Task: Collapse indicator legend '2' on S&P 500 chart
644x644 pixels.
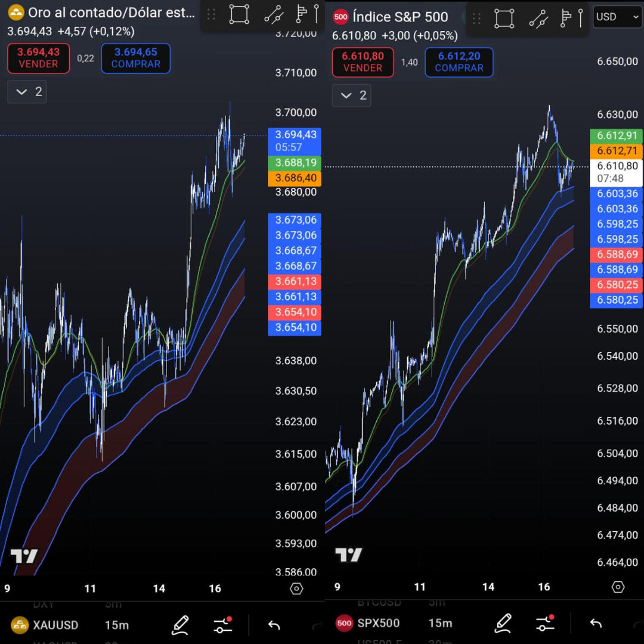Action: point(352,95)
